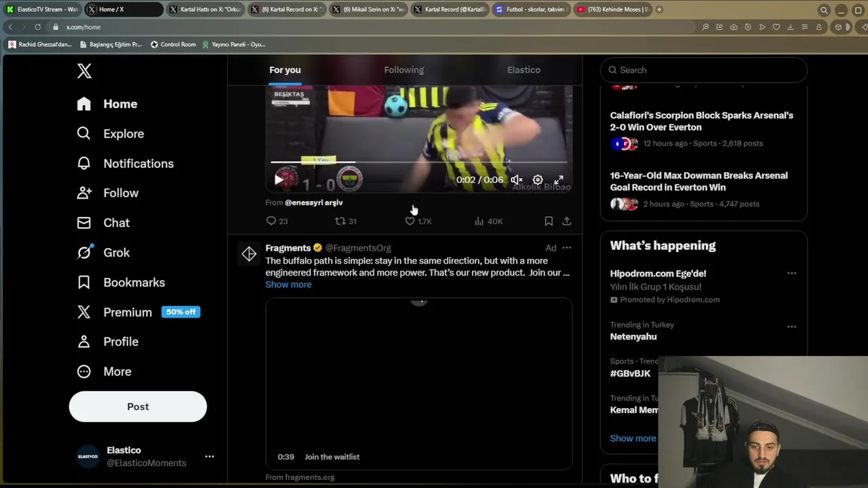Viewport: 868px width, 488px height.
Task: Like the post with 1.7K likes
Action: 418,221
